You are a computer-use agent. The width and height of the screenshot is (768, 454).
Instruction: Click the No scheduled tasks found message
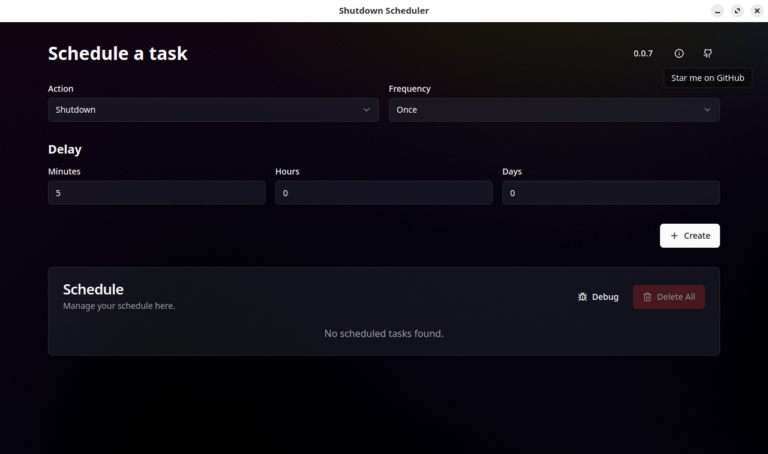(x=384, y=333)
